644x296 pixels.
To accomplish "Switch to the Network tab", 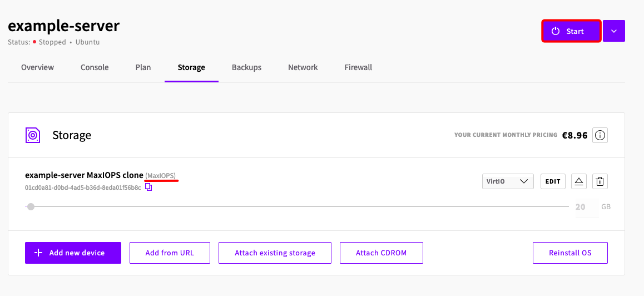I will 303,67.
